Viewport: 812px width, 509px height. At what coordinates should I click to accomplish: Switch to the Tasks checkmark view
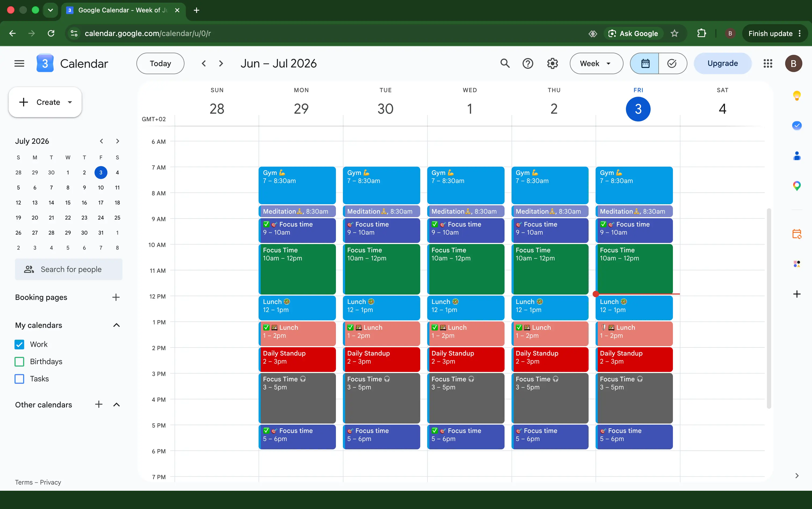(672, 63)
